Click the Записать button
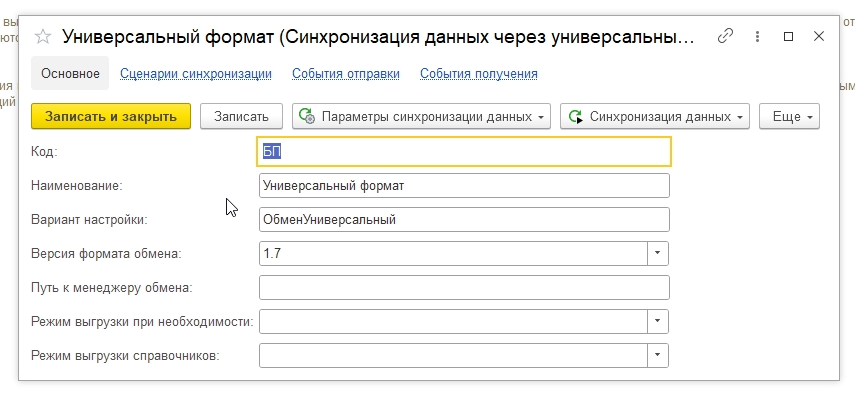This screenshot has width=855, height=402. (241, 116)
